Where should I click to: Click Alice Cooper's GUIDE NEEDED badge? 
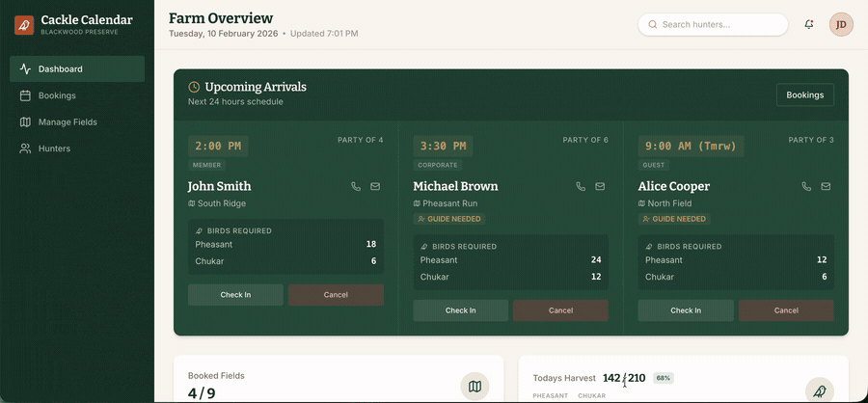674,219
